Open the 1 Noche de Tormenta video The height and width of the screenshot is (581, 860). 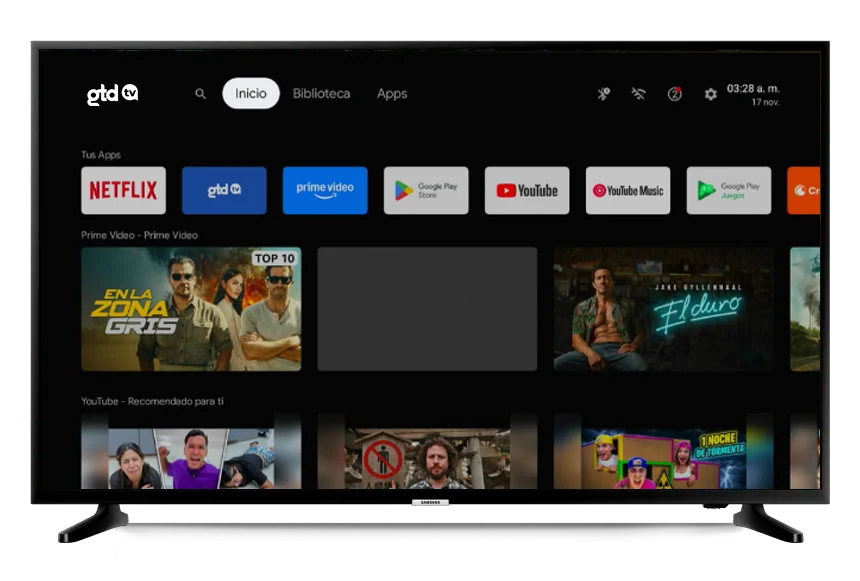point(664,452)
